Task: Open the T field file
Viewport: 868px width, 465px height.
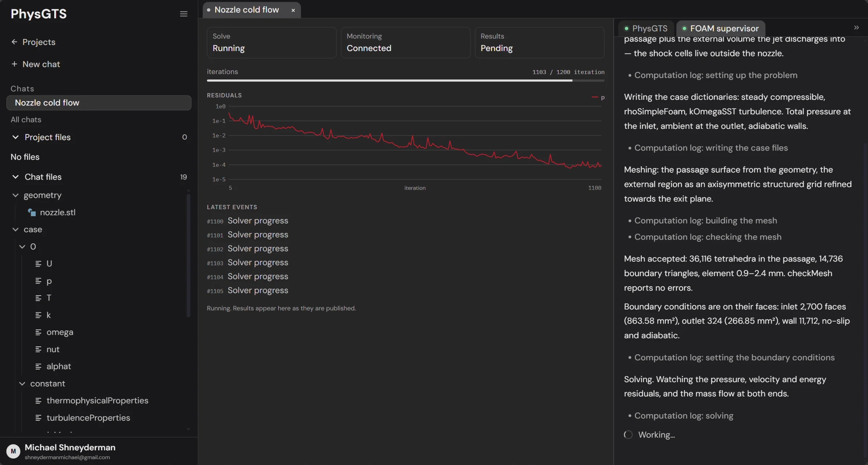Action: (49, 298)
